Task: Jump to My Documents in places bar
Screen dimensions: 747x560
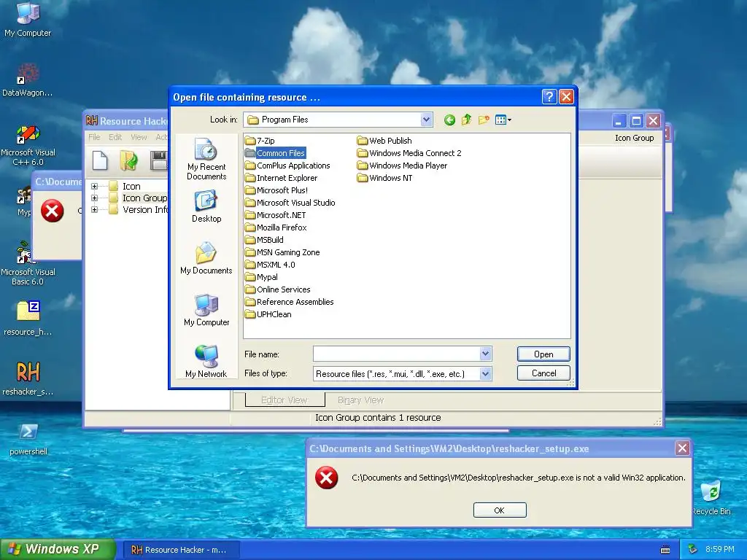Action: 206,259
